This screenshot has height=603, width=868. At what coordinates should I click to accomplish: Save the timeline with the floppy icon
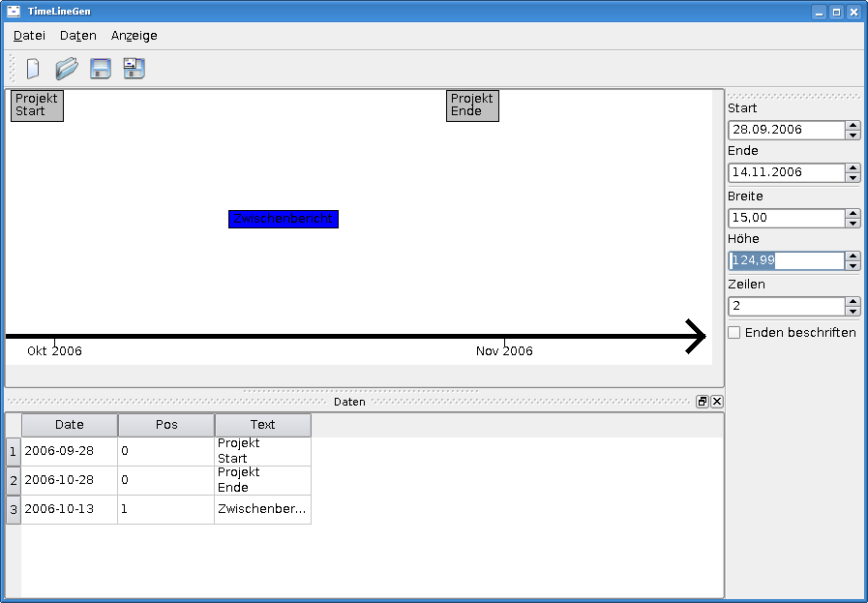(x=100, y=69)
